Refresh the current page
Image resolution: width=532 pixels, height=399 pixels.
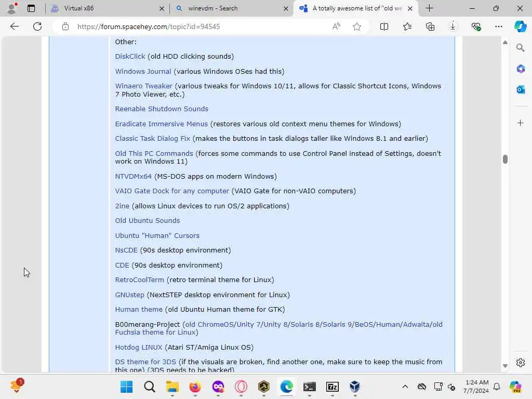[37, 26]
